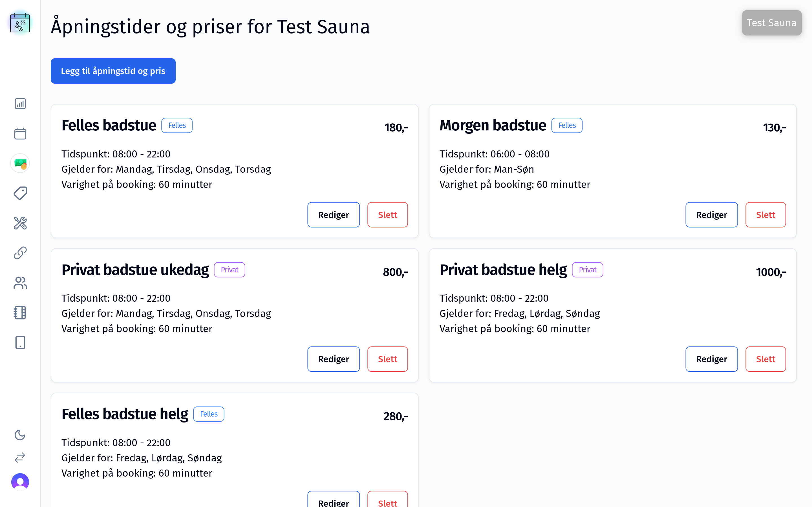Select the notebook icon in the sidebar
812x507 pixels.
(x=20, y=313)
